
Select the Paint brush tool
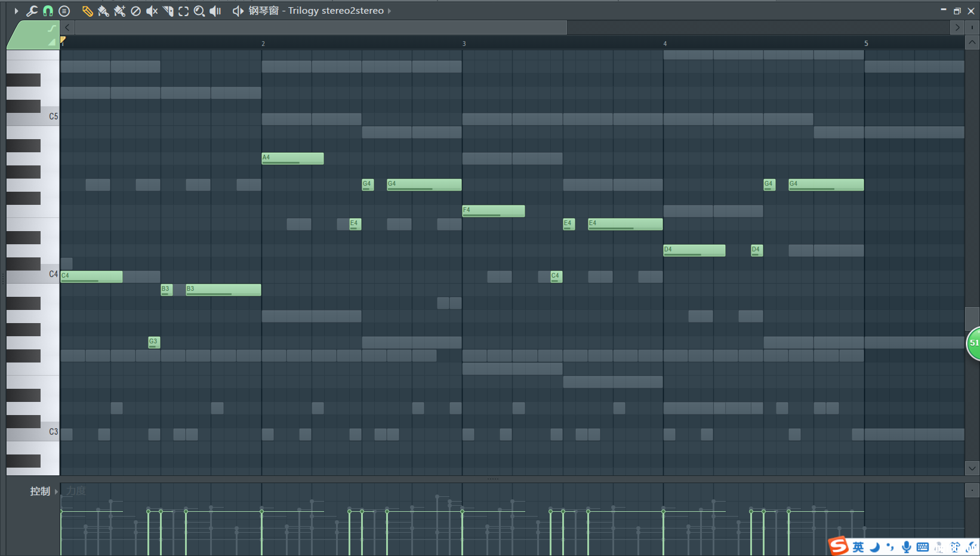[x=103, y=11]
